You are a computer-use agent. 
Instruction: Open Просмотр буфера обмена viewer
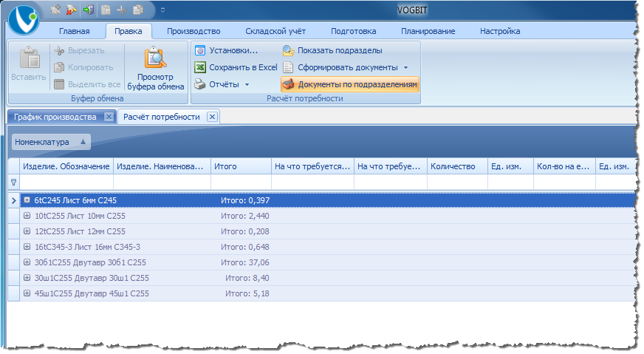(x=155, y=68)
